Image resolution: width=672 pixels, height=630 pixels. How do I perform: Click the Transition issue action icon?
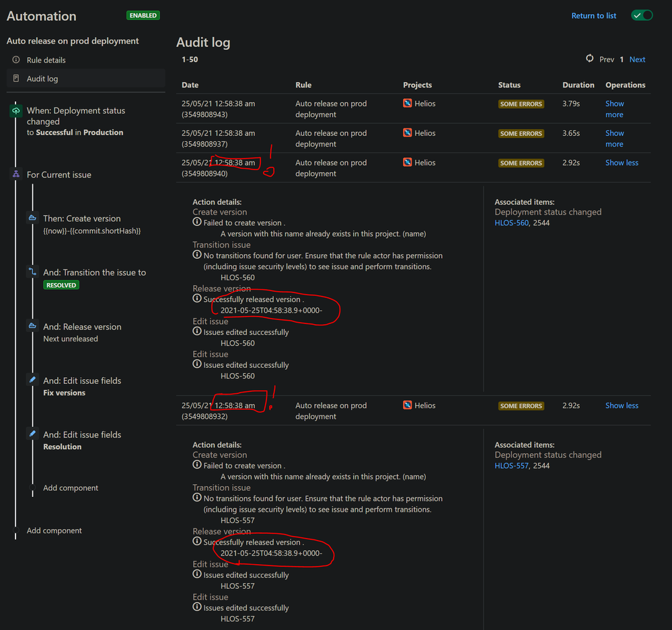coord(32,272)
